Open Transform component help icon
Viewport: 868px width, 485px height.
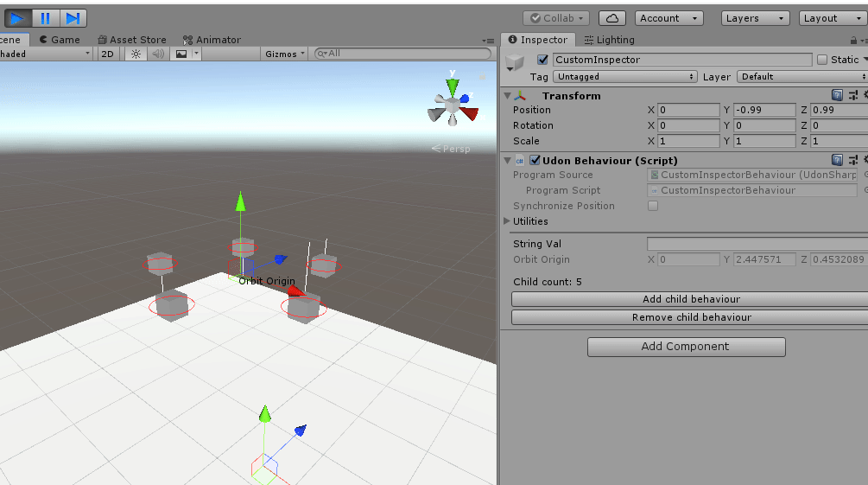coord(837,95)
